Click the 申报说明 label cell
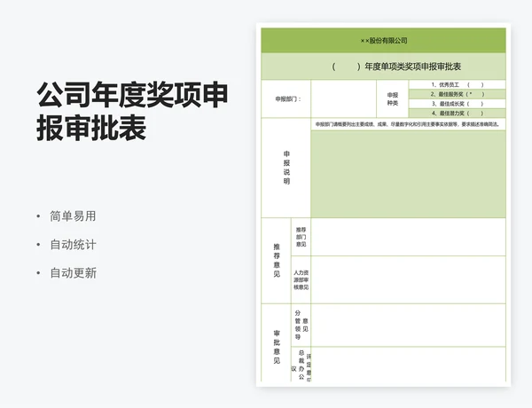Image resolution: width=532 pixels, height=408 pixels. click(x=286, y=168)
